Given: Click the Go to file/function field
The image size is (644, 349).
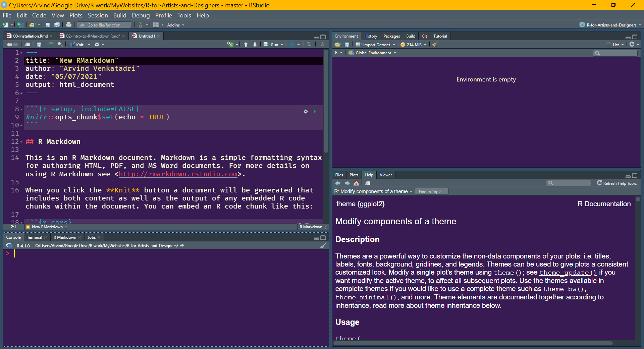Looking at the screenshot, I should 104,25.
